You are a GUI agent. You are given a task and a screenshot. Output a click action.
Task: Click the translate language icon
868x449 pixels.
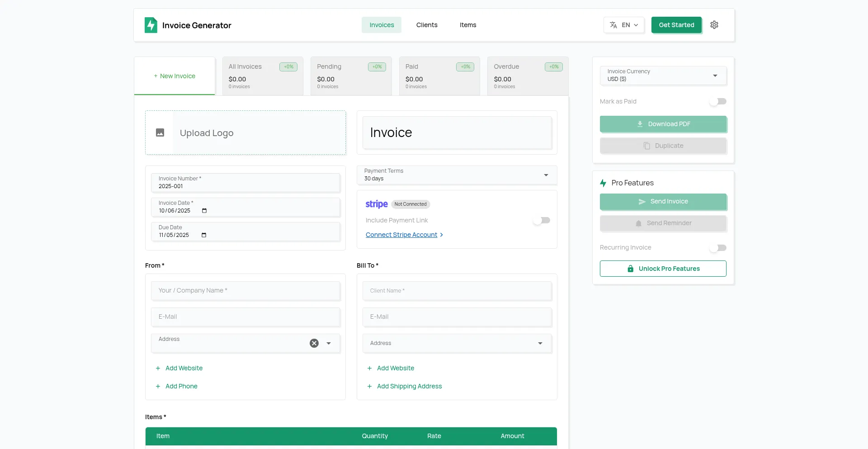coord(613,25)
